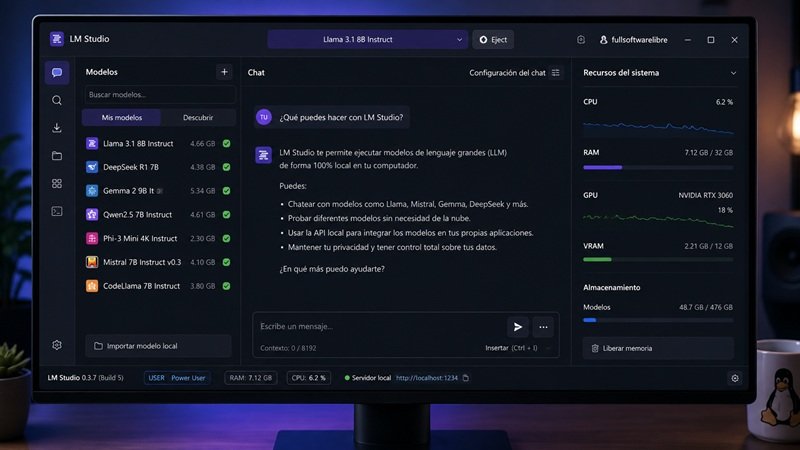This screenshot has width=800, height=450.
Task: Copy the localhost server URL
Action: pyautogui.click(x=466, y=378)
